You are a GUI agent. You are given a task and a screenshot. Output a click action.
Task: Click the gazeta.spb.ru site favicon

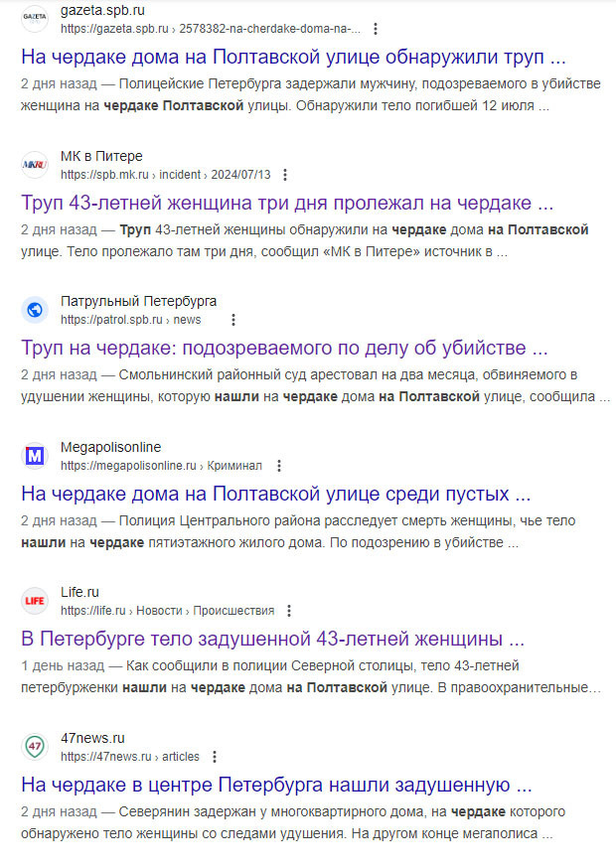(x=35, y=19)
